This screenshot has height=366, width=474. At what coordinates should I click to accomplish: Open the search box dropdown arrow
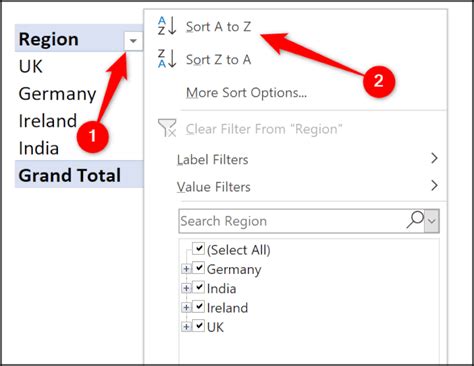click(x=432, y=221)
